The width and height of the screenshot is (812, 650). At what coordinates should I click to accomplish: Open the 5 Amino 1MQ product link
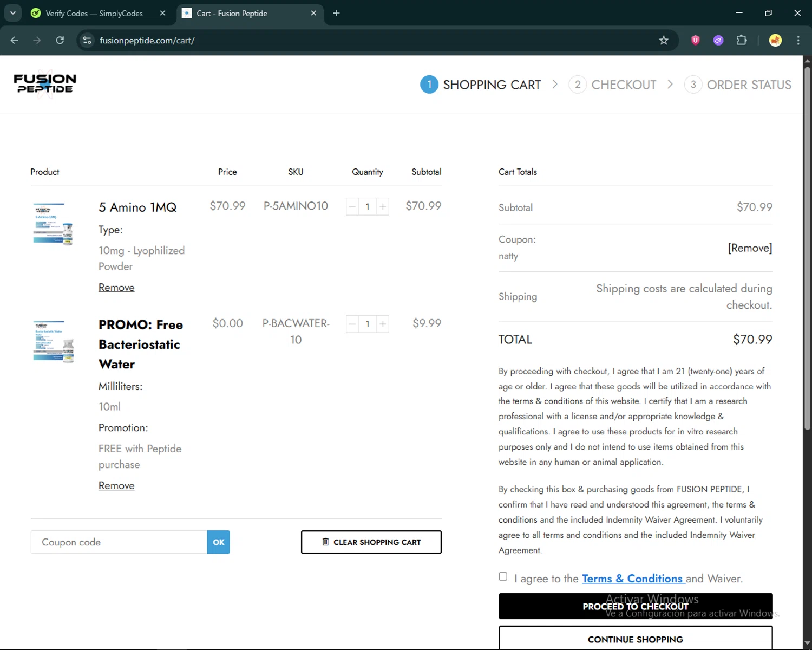pos(137,207)
